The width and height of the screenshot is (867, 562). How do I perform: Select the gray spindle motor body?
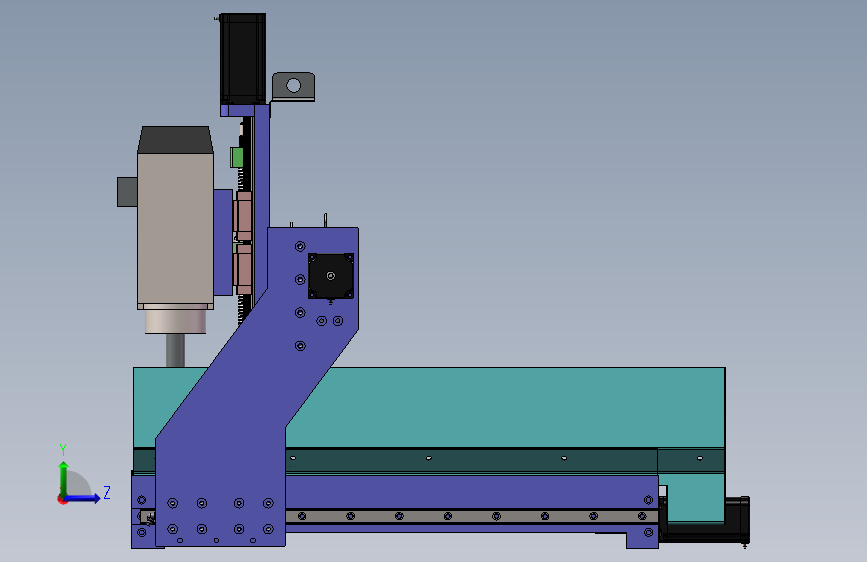175,228
